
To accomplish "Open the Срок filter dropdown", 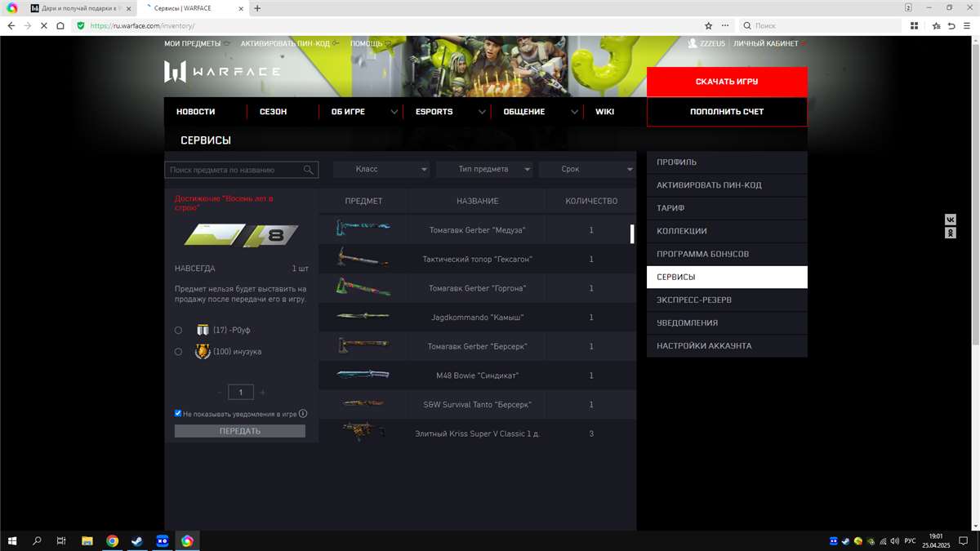I will coord(587,170).
